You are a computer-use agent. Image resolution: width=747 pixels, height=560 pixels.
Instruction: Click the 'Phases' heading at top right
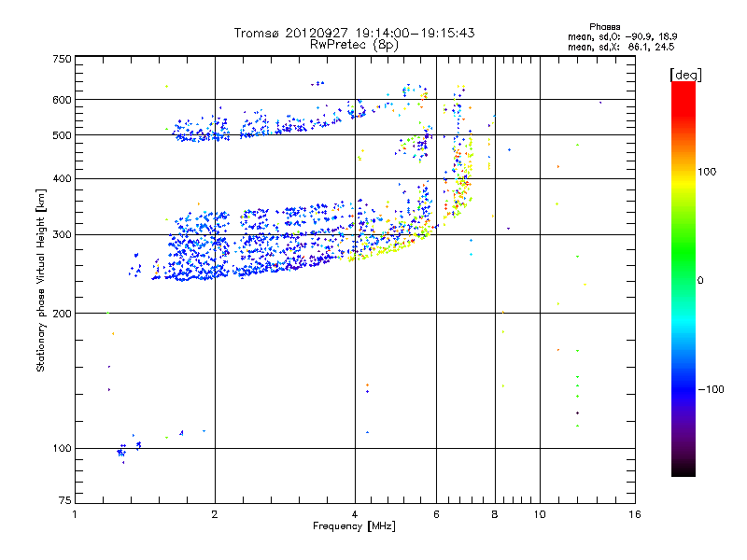604,27
